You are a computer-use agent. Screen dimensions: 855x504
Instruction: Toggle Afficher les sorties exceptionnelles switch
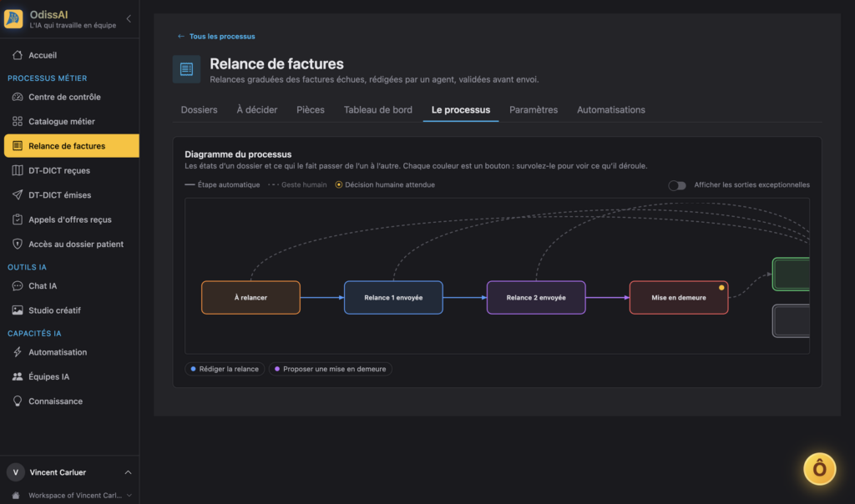(x=676, y=185)
